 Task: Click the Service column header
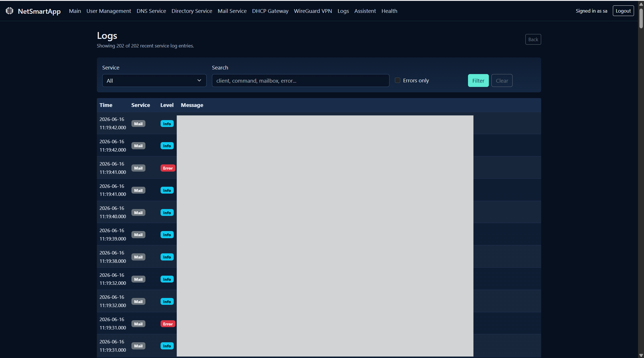point(141,105)
